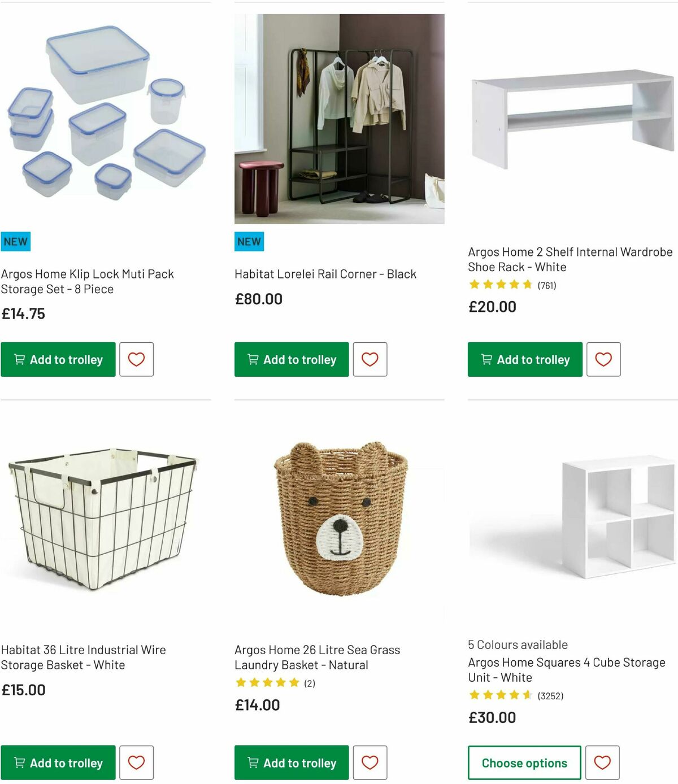Image resolution: width=678 pixels, height=784 pixels.
Task: Click the star rating for the wardrobe shoe rack
Action: coord(500,284)
